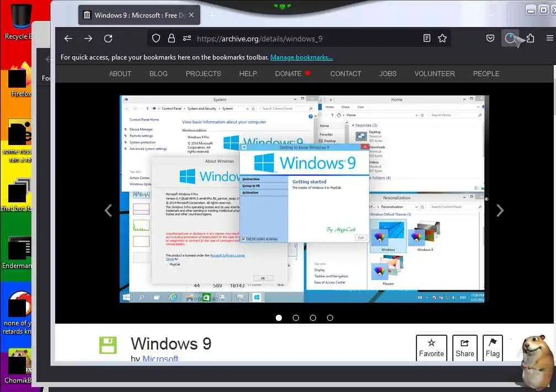Click Windows 9 page title text
This screenshot has width=556, height=392.
[171, 343]
